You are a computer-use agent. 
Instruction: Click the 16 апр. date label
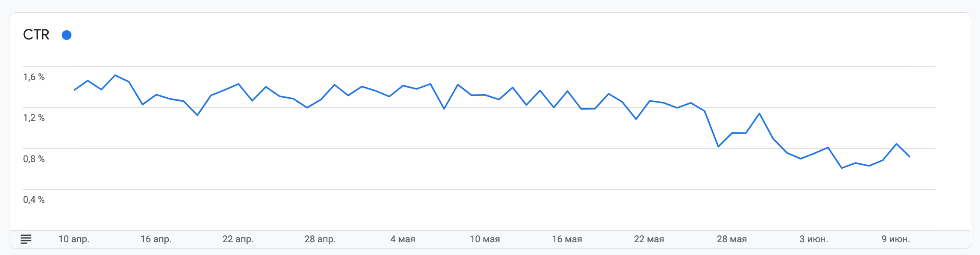click(156, 239)
